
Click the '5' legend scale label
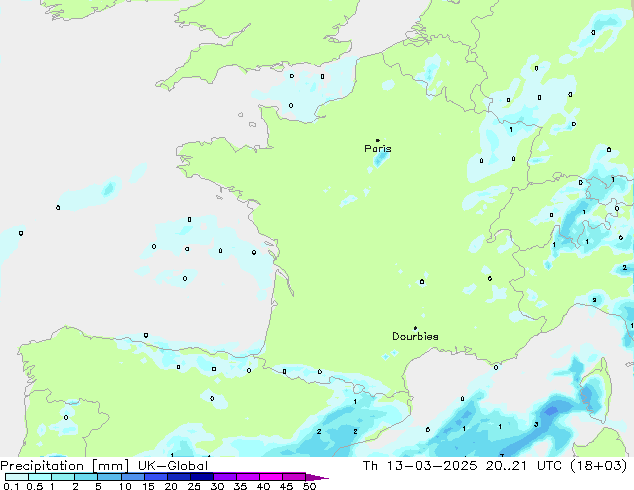(x=98, y=486)
